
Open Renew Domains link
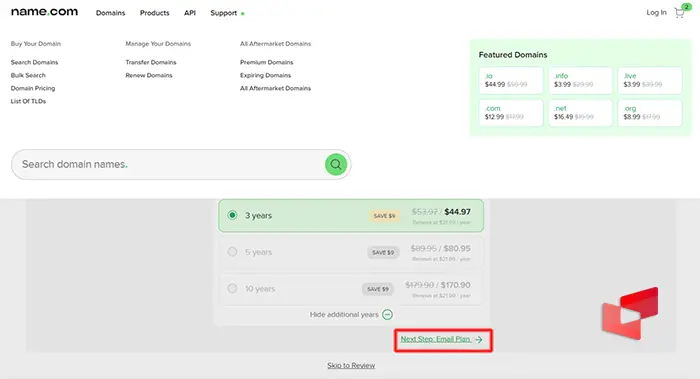click(x=149, y=75)
